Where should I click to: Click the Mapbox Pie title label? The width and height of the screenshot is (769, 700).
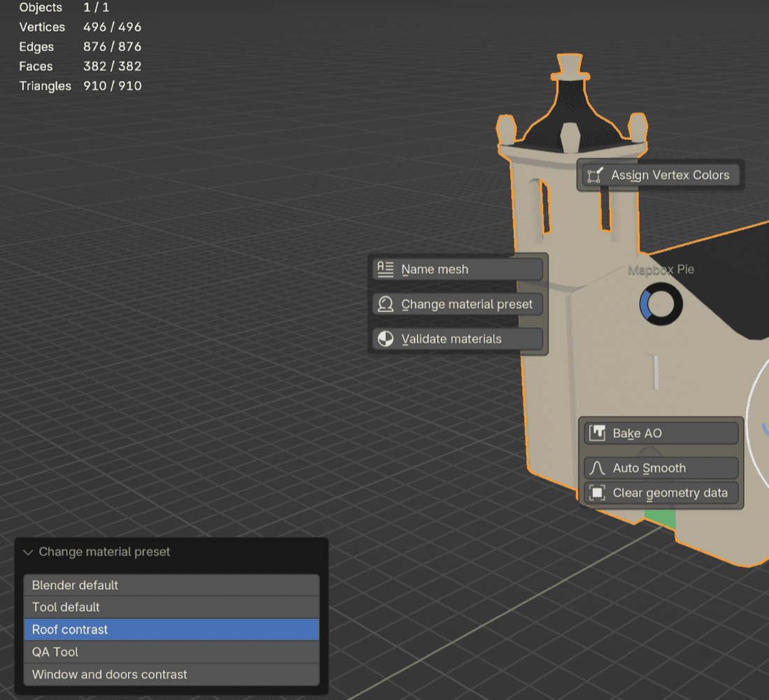point(661,269)
